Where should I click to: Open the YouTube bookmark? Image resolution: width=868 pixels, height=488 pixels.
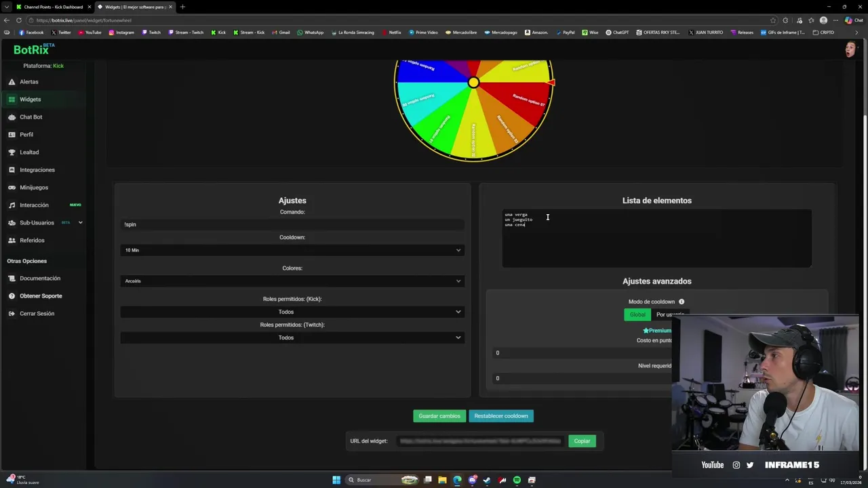(x=90, y=33)
